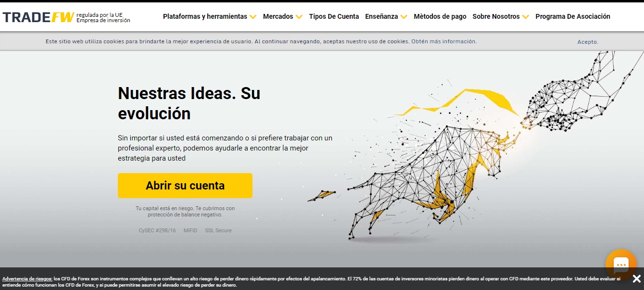Viewport: 644px width, 290px height.
Task: Open the Enseñanza dropdown chevron
Action: [x=404, y=17]
